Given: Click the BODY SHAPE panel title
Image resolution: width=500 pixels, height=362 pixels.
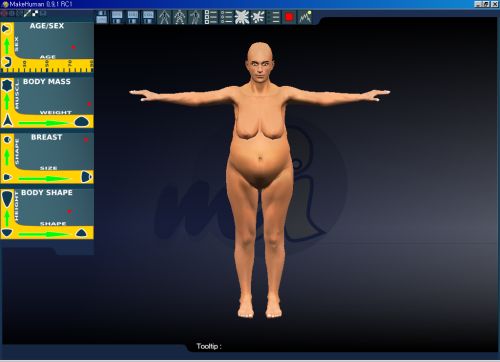Looking at the screenshot, I should pyautogui.click(x=47, y=192).
